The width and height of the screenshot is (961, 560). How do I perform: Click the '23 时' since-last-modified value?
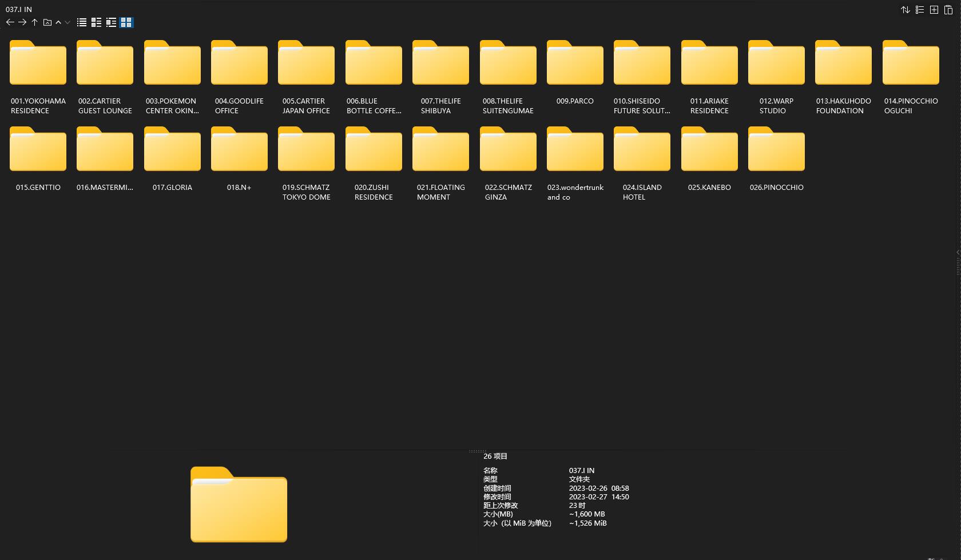[577, 506]
